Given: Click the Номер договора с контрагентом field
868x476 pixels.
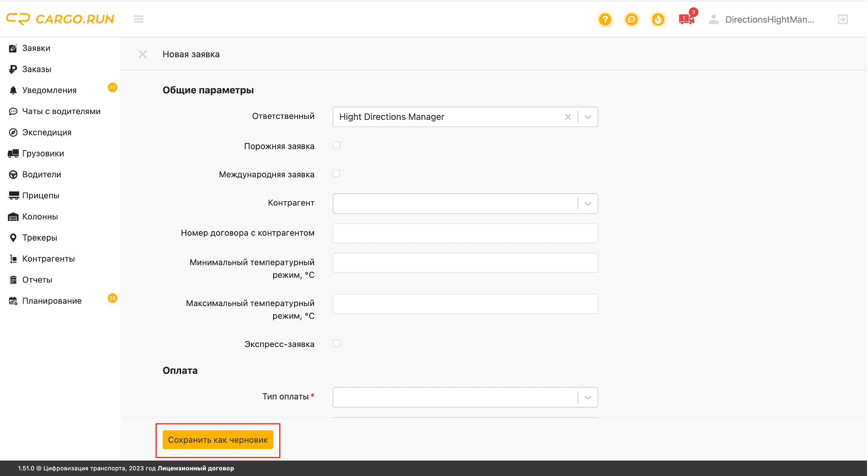Looking at the screenshot, I should (x=465, y=233).
